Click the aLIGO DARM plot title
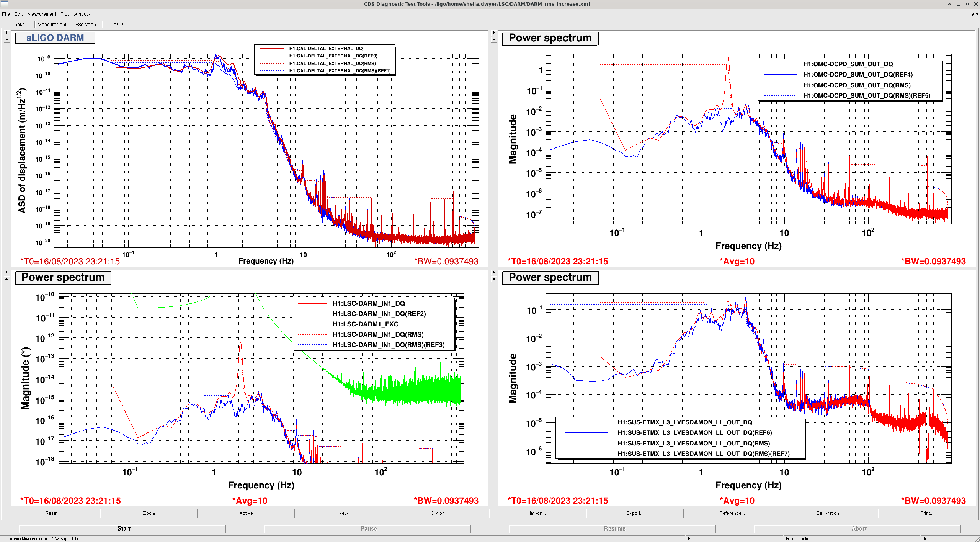 coord(55,38)
